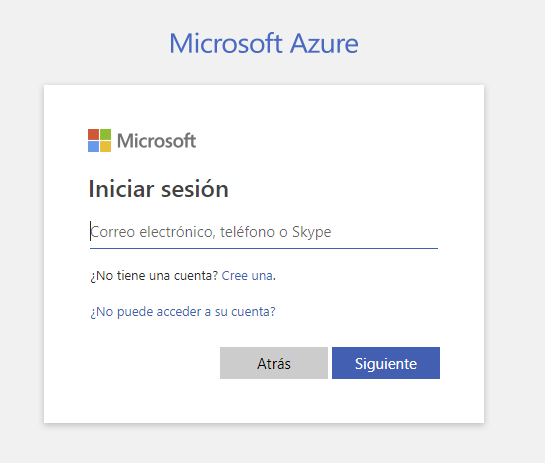Place cursor at the blinking caret in the email field
Screen dimensions: 545x463
91,231
